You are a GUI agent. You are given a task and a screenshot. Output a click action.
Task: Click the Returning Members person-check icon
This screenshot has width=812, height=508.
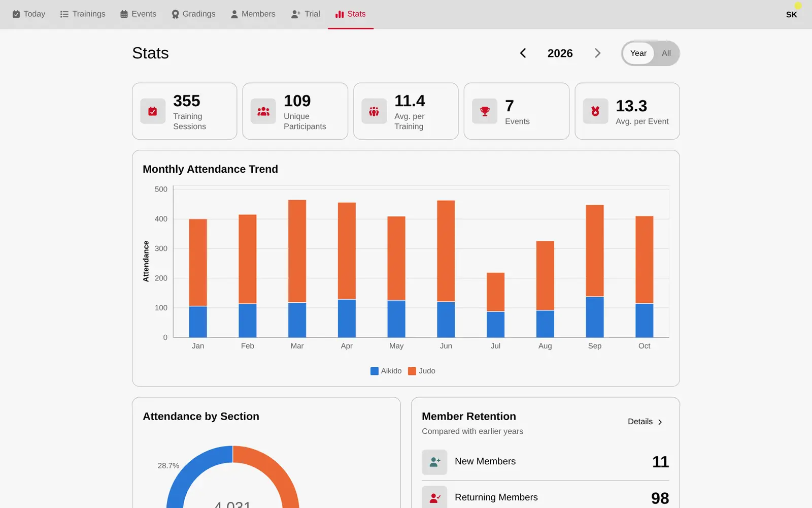point(434,498)
